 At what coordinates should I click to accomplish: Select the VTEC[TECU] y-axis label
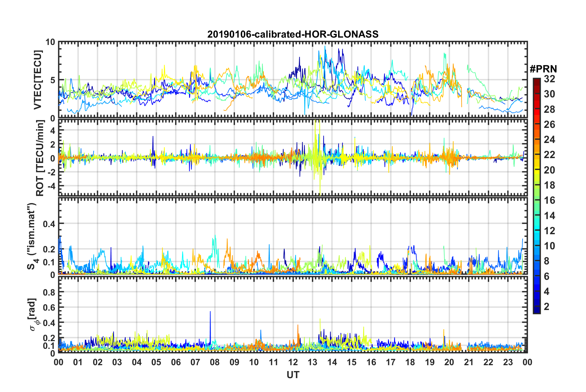38,80
